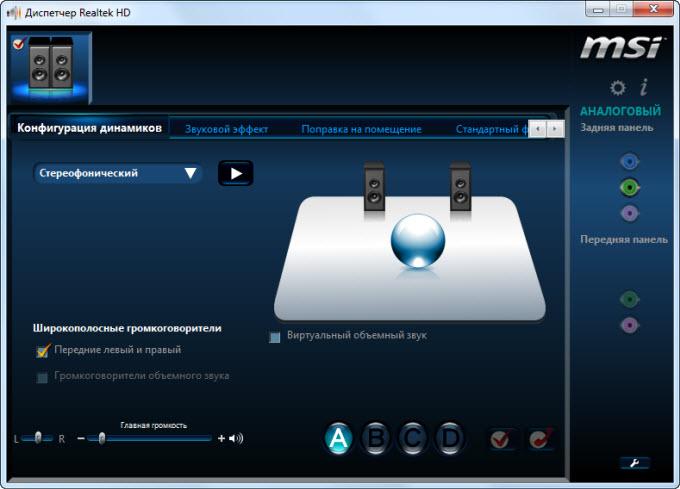The width and height of the screenshot is (680, 489).
Task: Toggle 'Передние левый и правый' checkbox
Action: coord(43,350)
